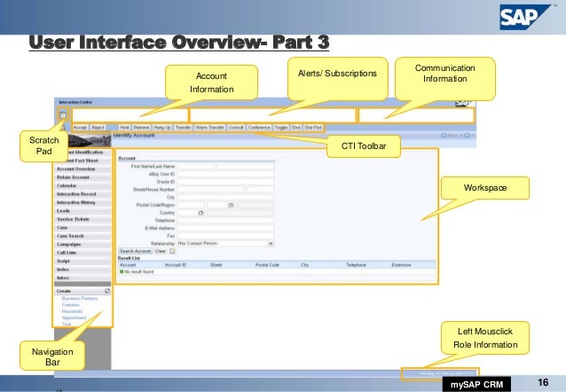Click the Consult button
The height and width of the screenshot is (392, 566).
236,128
